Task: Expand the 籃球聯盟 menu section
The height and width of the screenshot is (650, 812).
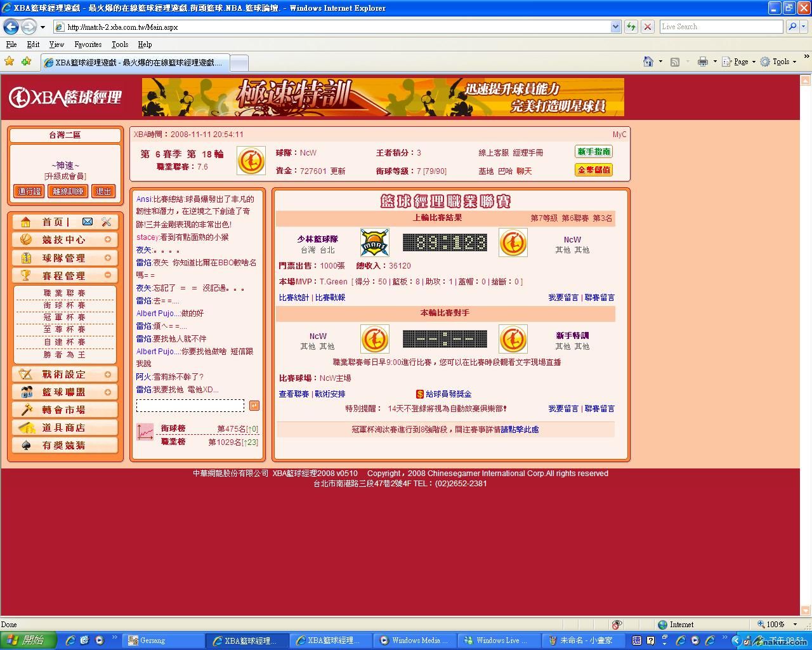Action: click(108, 392)
